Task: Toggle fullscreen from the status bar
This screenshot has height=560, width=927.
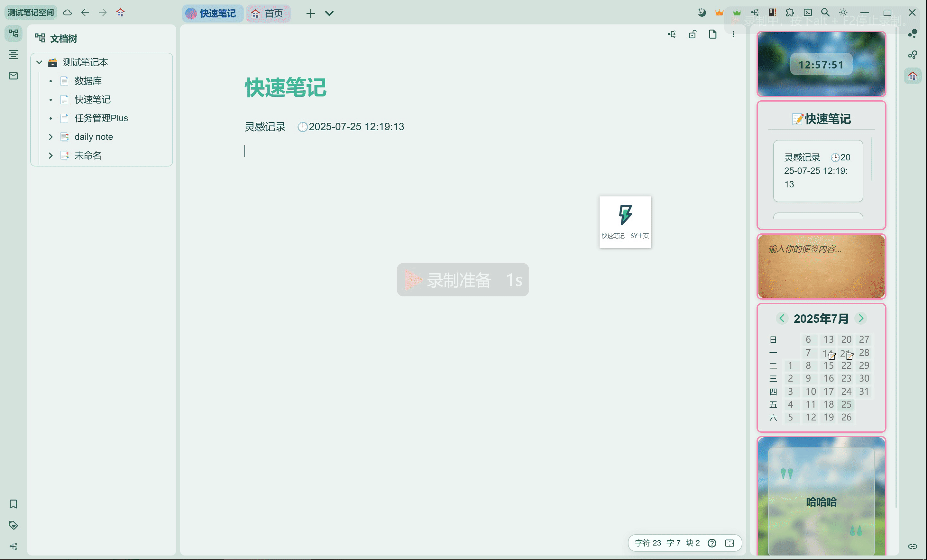Action: coord(730,543)
